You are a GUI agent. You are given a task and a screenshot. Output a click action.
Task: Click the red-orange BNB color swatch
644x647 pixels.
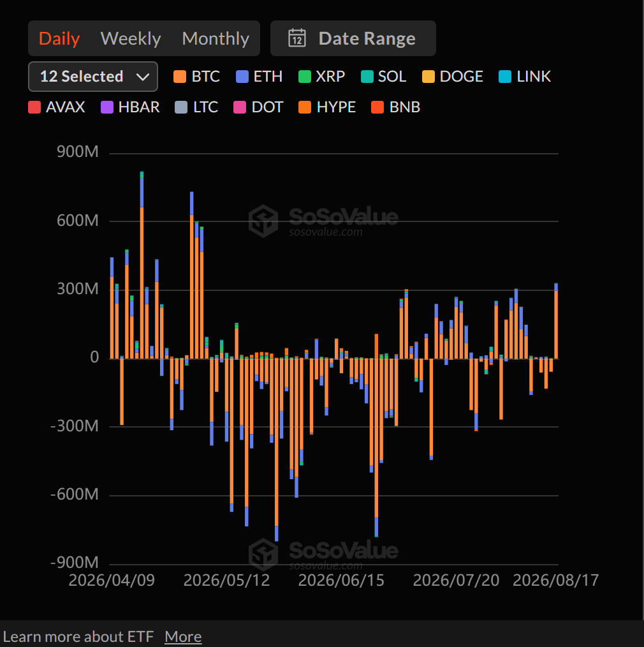tap(377, 107)
